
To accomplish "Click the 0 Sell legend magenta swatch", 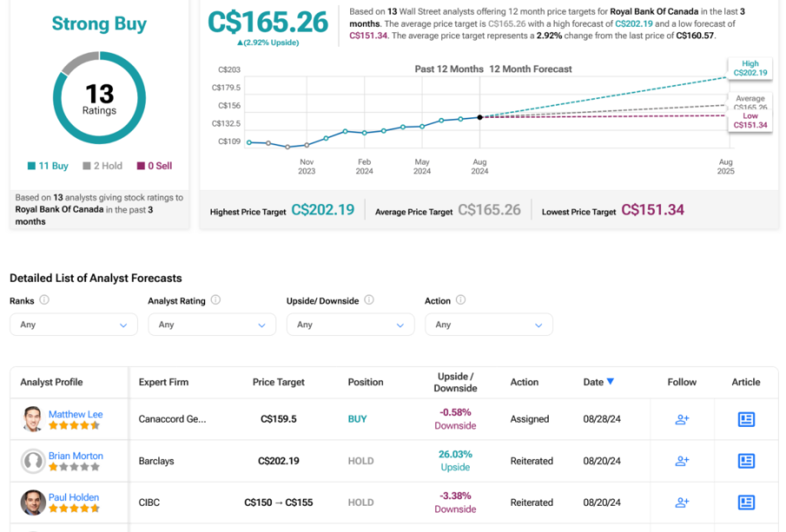I will coord(141,166).
